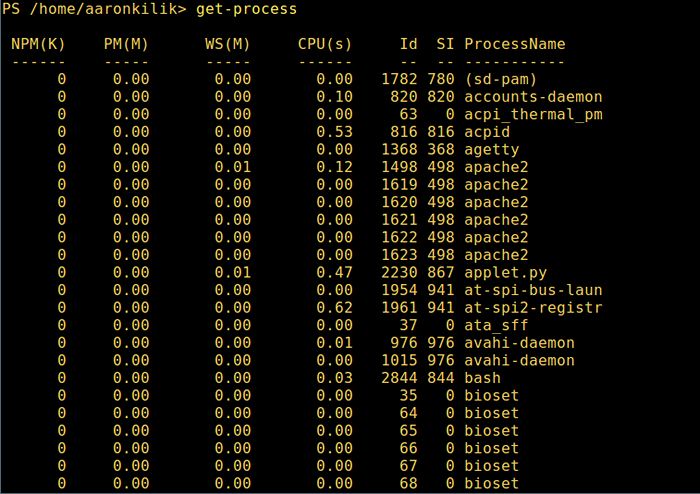
Task: Click the acpi_thermal_pm process name
Action: click(533, 115)
